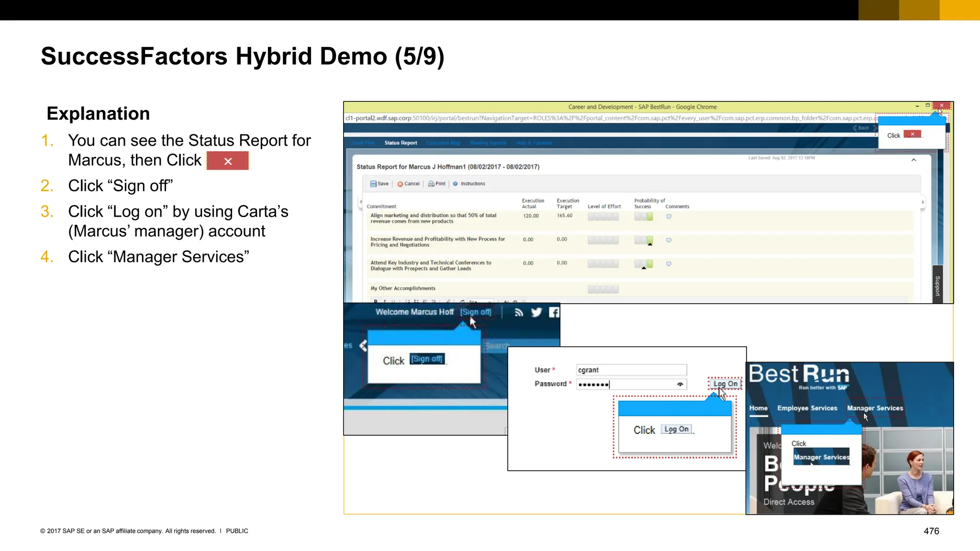Click 'Attend Key Industry and Technical Conferences' text
The width and height of the screenshot is (980, 551).
[431, 265]
